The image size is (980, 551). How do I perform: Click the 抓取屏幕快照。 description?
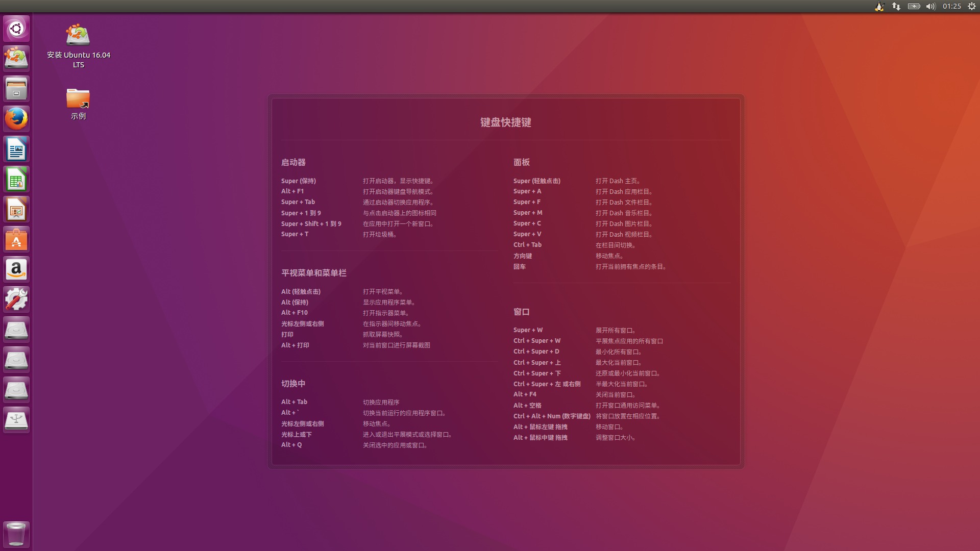(x=383, y=335)
